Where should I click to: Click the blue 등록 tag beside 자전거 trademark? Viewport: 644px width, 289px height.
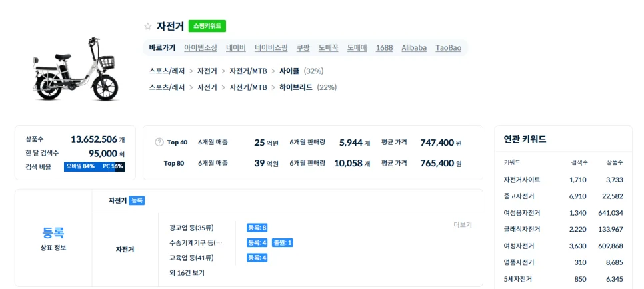[137, 200]
